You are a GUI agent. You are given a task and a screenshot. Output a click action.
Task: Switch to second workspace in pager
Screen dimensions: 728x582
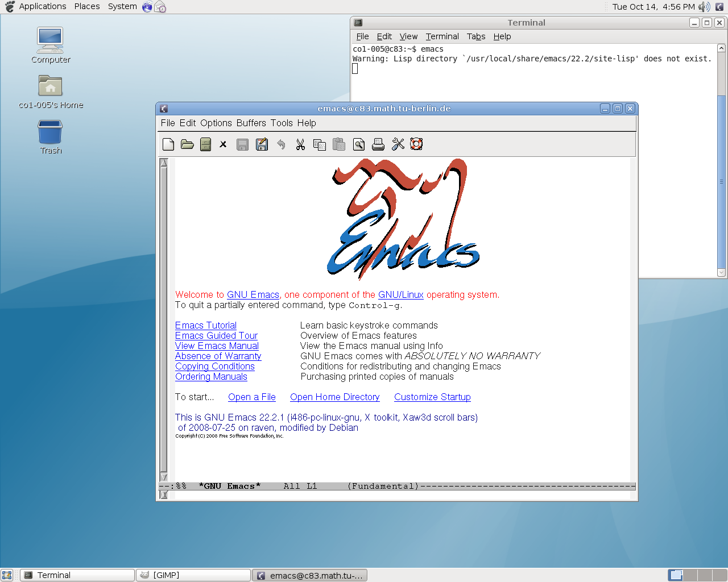[689, 575]
